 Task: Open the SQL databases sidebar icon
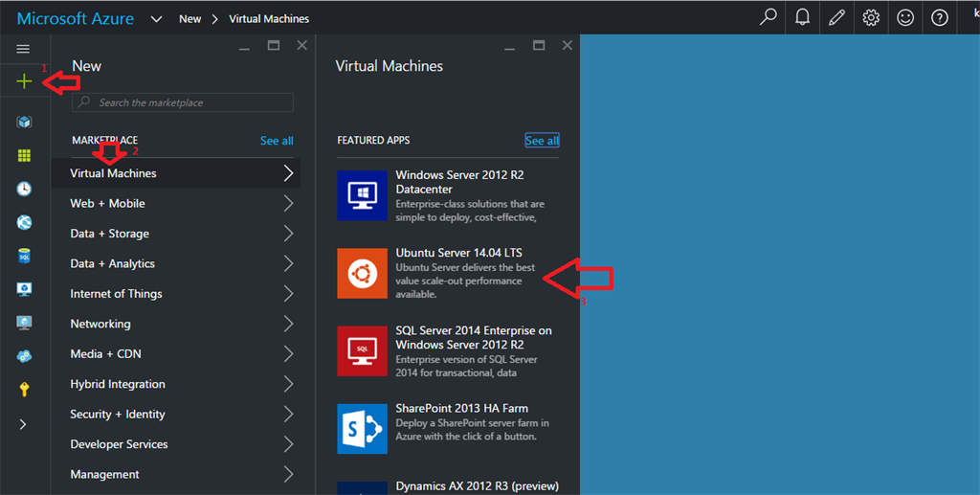coord(24,256)
